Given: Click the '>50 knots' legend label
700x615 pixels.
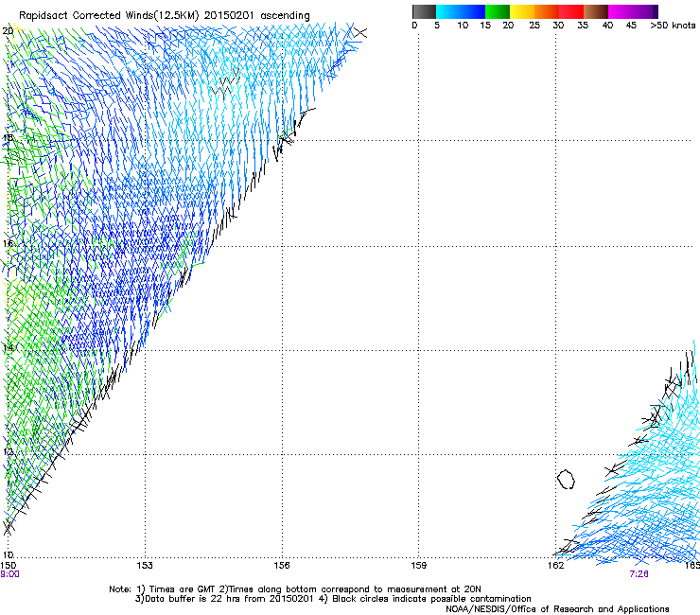Looking at the screenshot, I should pyautogui.click(x=673, y=26).
